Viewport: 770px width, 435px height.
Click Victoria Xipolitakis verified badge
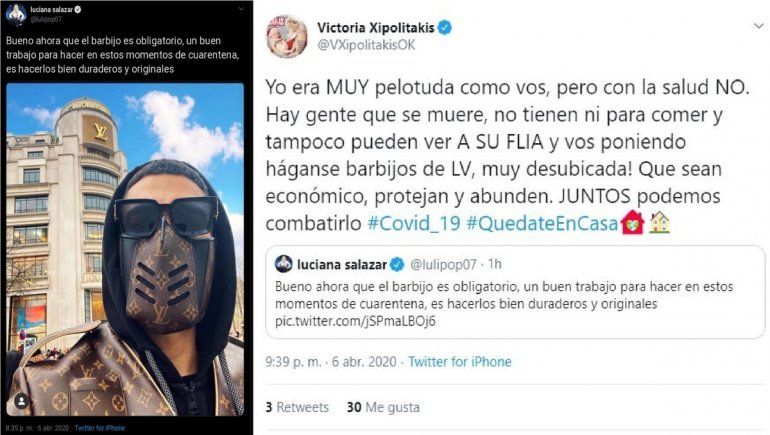pyautogui.click(x=445, y=28)
